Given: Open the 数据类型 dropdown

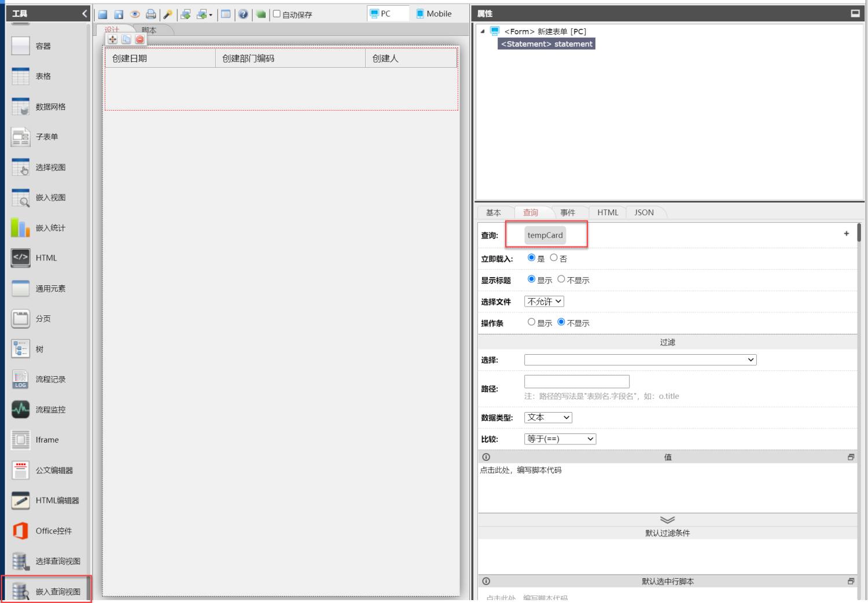Looking at the screenshot, I should tap(548, 417).
